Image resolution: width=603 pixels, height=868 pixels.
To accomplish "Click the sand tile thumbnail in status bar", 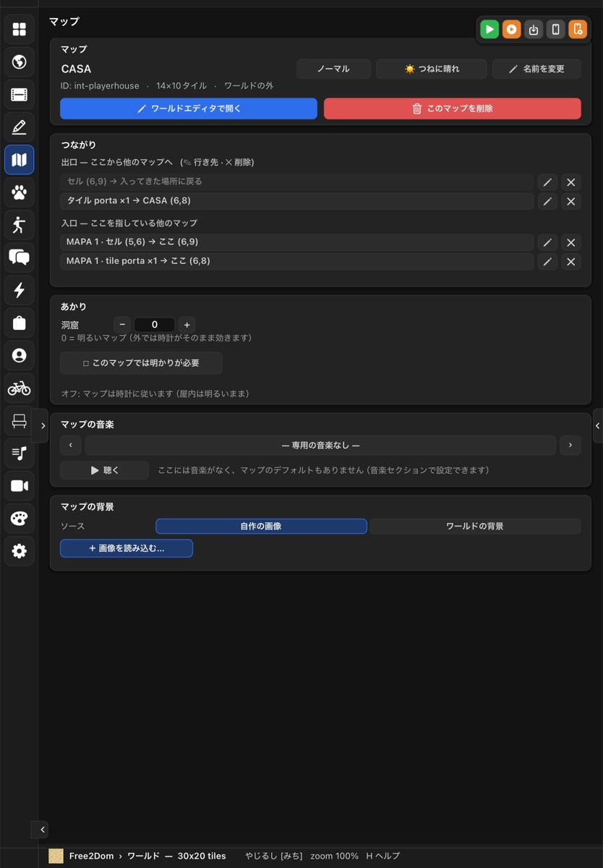I will [56, 856].
